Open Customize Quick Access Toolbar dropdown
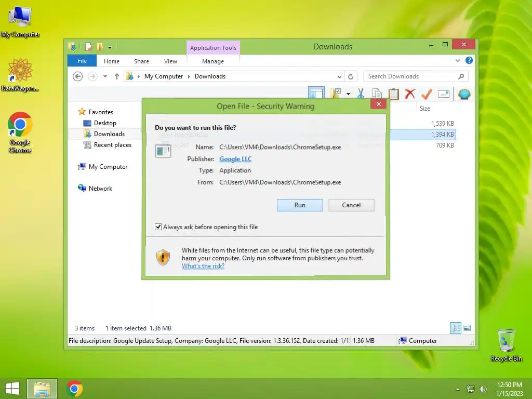The height and width of the screenshot is (399, 532). pos(110,47)
